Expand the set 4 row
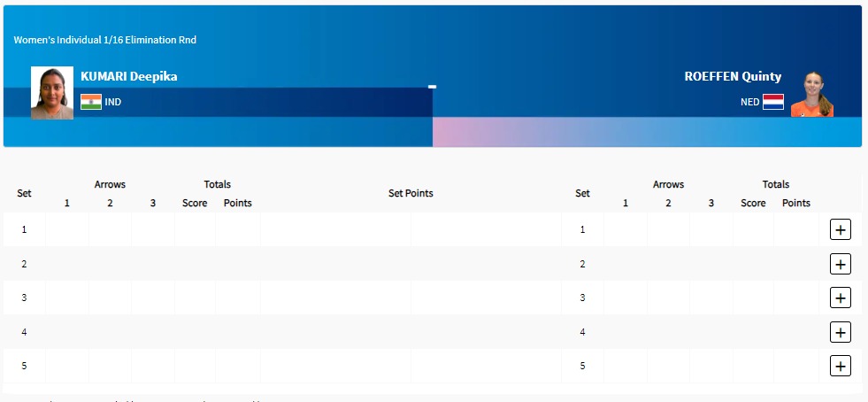Screen dimensions: 868x402 (840, 332)
